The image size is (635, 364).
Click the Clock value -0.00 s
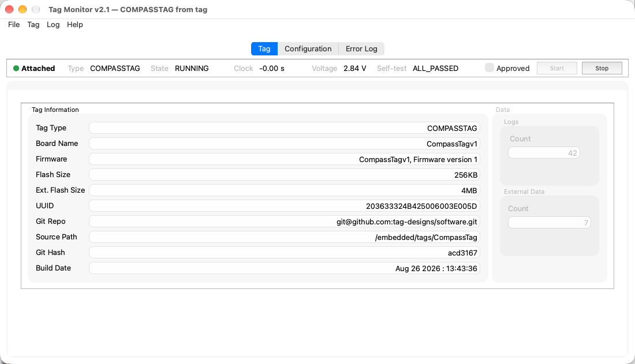272,69
